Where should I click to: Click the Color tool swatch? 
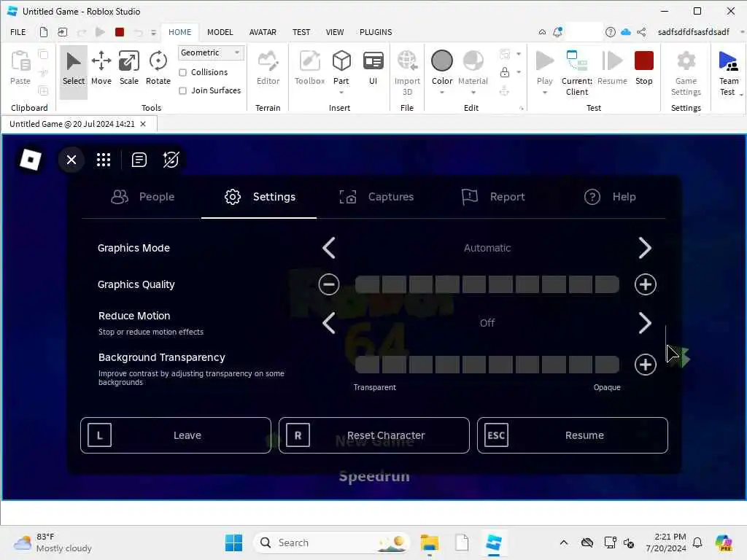[x=441, y=61]
